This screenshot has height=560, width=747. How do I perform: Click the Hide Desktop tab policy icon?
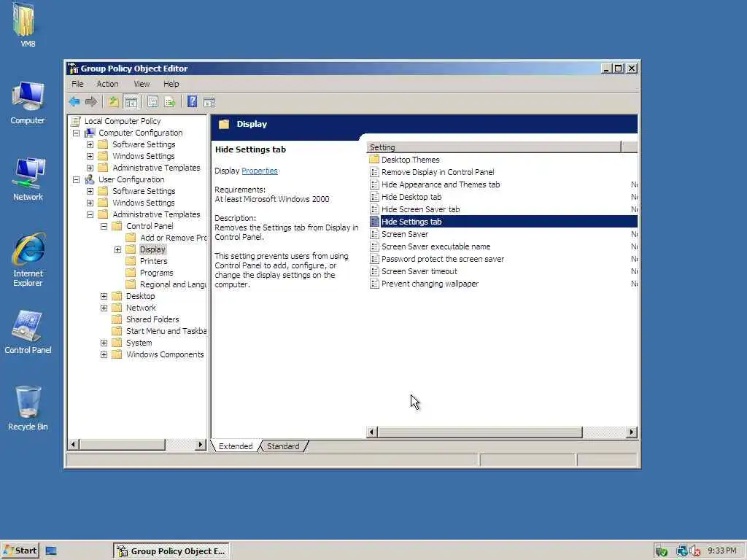point(374,197)
